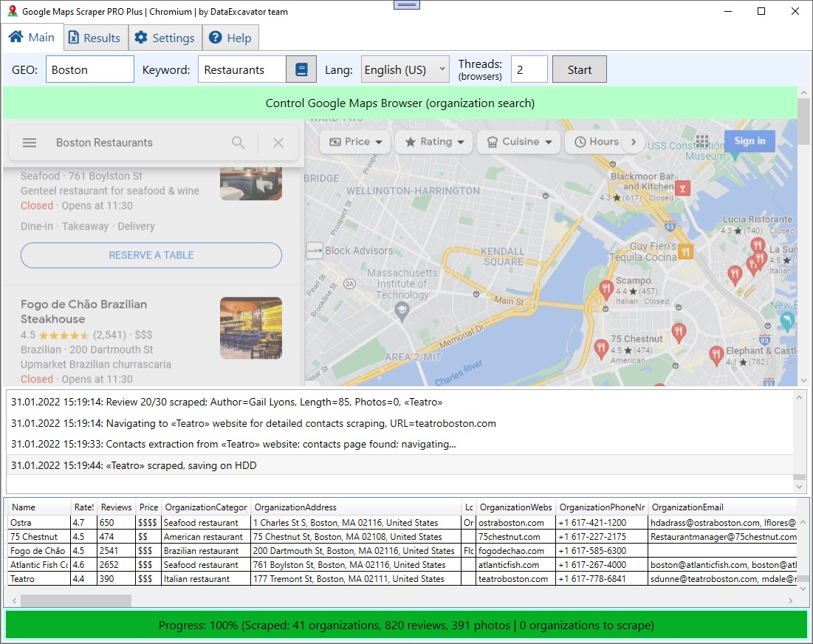Image resolution: width=813 pixels, height=644 pixels.
Task: Expand the Cuisine filter dropdown
Action: click(519, 142)
